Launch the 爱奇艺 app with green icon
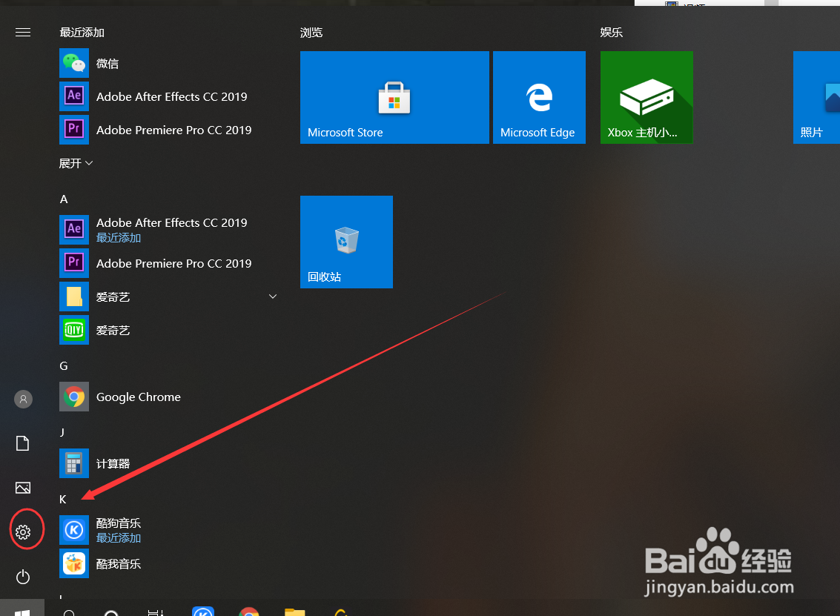 pos(168,330)
